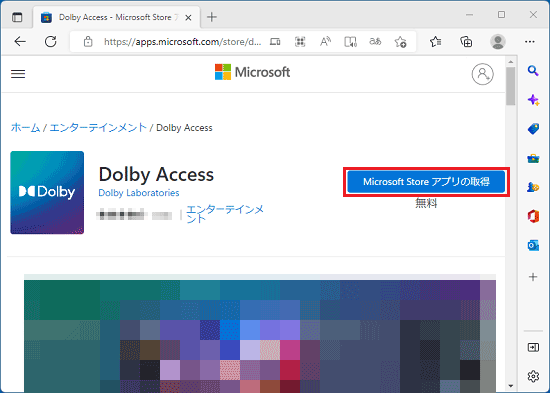Open the sidebar Games icon
Screen dimensions: 550x393
pyautogui.click(x=533, y=187)
